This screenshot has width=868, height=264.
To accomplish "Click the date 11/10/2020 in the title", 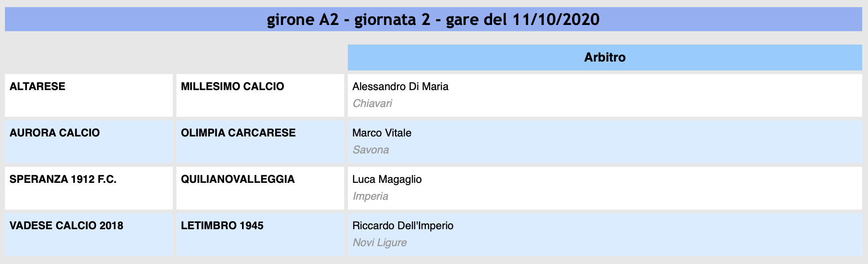I will coord(556,19).
